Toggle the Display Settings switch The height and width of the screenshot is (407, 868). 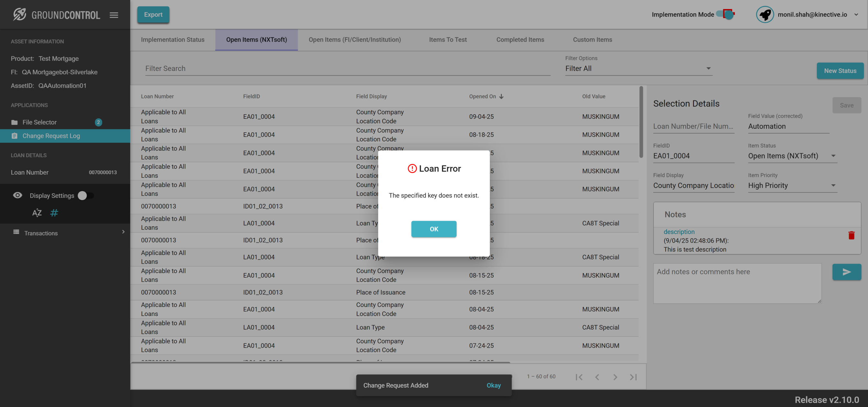[86, 195]
